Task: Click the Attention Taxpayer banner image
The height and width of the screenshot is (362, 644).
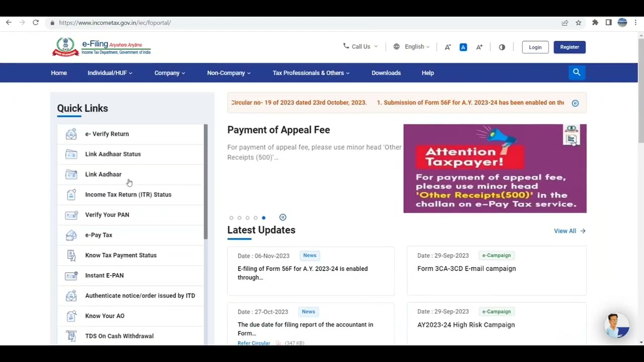Action: coord(495,168)
